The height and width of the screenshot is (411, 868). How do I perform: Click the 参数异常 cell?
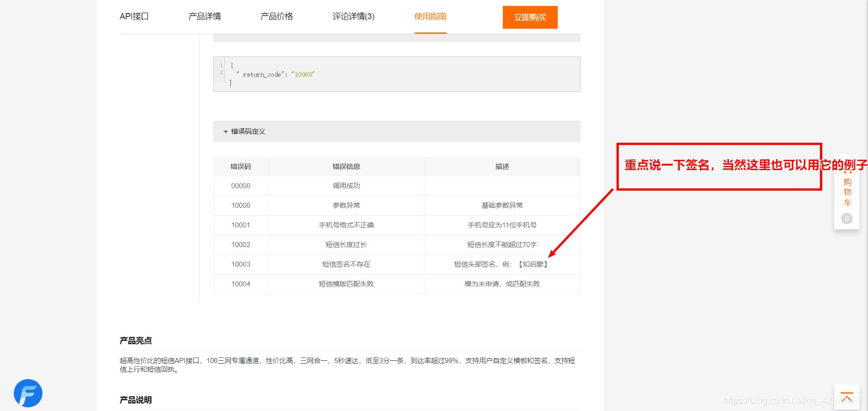point(346,205)
